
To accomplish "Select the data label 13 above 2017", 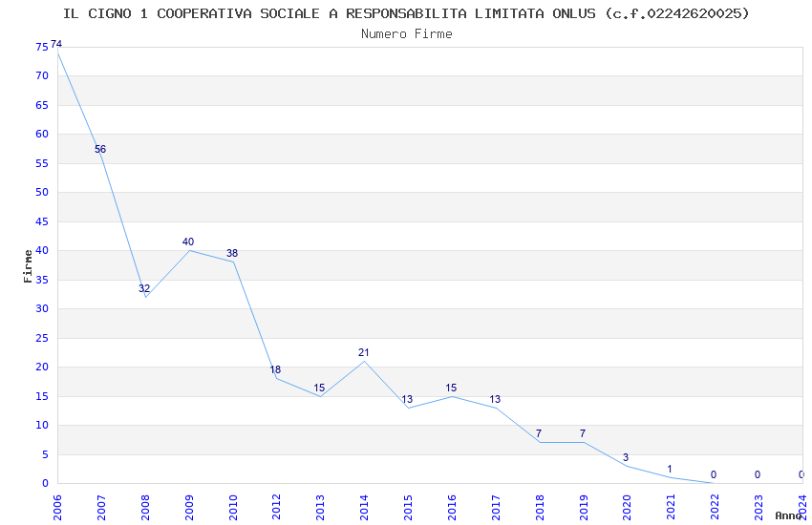I will tap(495, 399).
